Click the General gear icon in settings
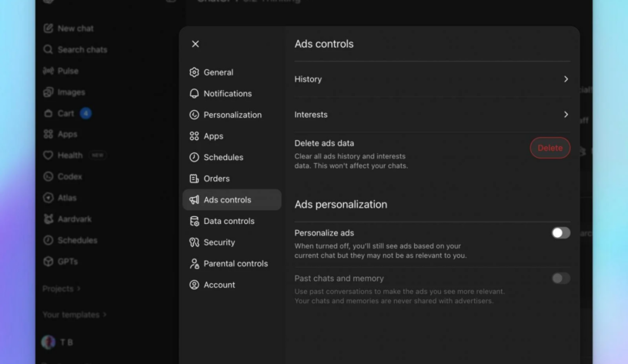Viewport: 628px width, 364px height. (x=194, y=72)
